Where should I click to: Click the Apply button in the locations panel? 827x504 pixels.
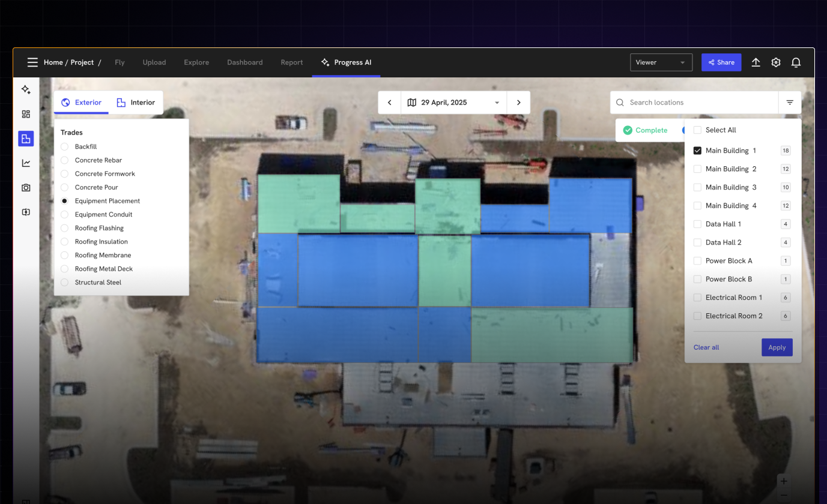(x=777, y=347)
